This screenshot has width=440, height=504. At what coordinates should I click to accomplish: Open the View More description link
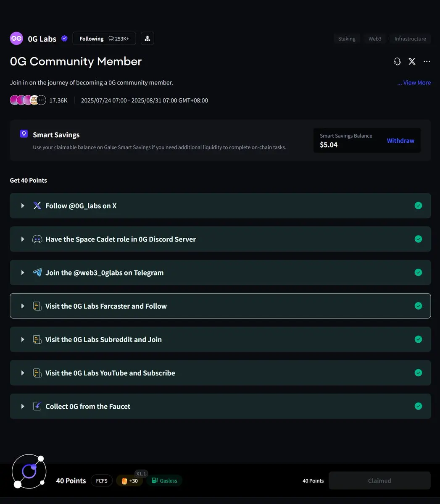(414, 83)
